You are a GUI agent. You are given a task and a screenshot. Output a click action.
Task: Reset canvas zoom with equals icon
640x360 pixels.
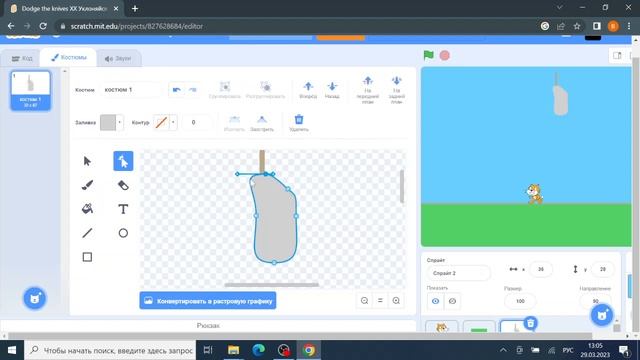tap(380, 300)
